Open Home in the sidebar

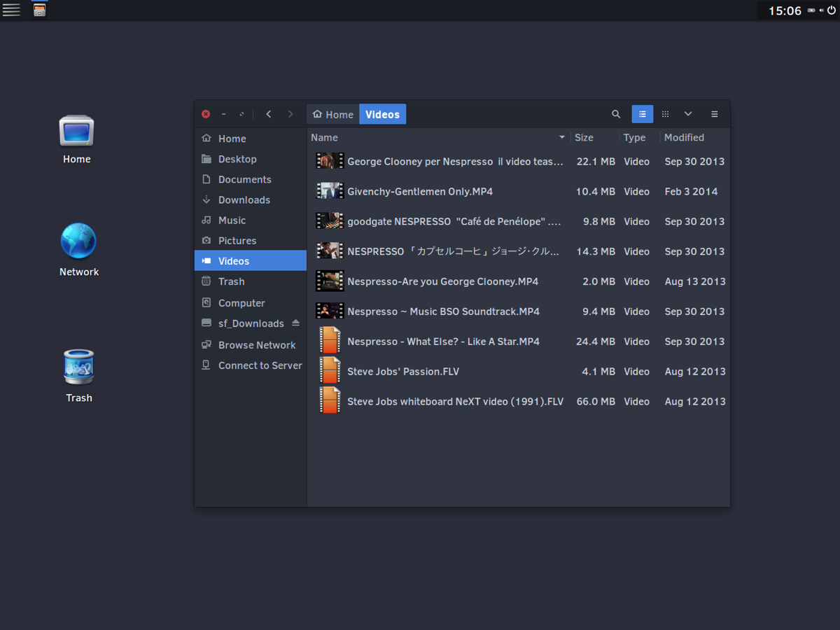click(x=251, y=139)
